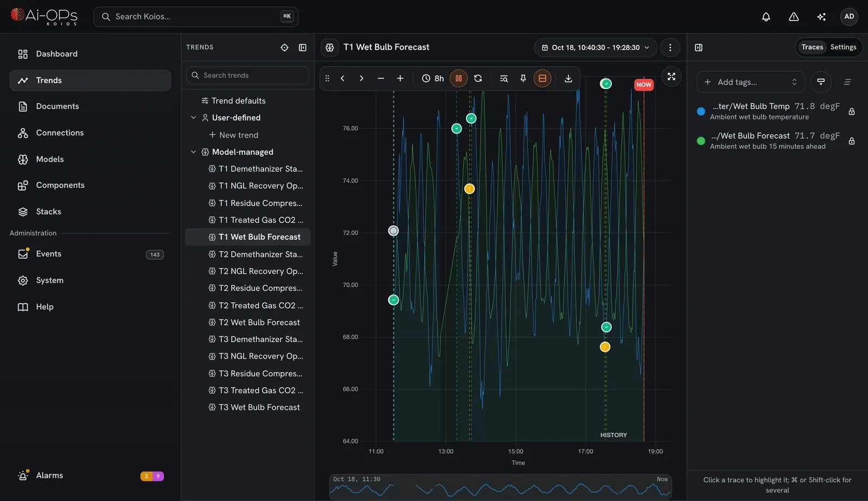Image resolution: width=868 pixels, height=501 pixels.
Task: Collapse the User-defined tree group
Action: 193,118
